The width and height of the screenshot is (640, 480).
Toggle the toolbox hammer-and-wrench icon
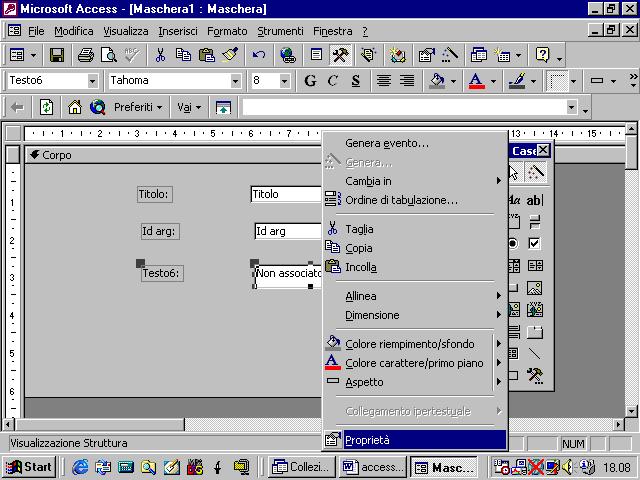click(340, 55)
